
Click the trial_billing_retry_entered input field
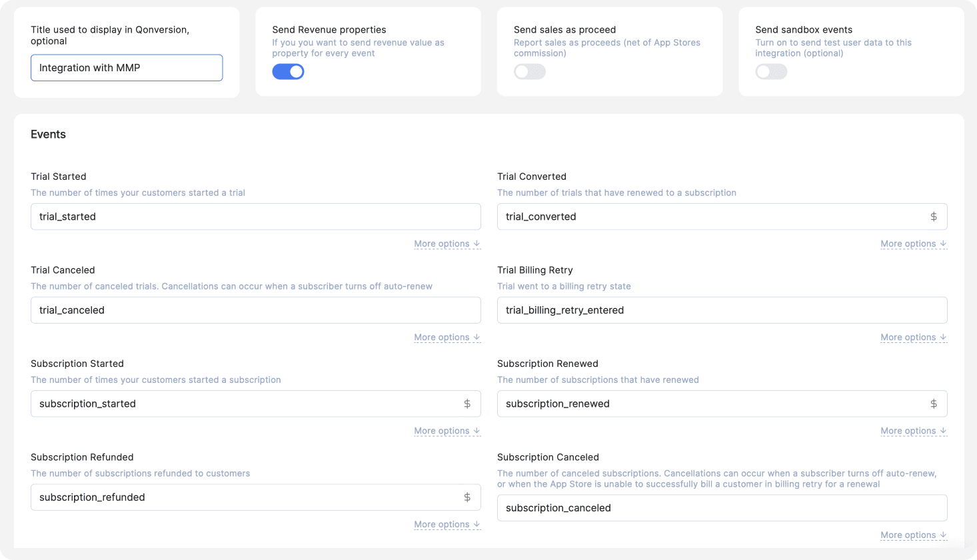[722, 310]
